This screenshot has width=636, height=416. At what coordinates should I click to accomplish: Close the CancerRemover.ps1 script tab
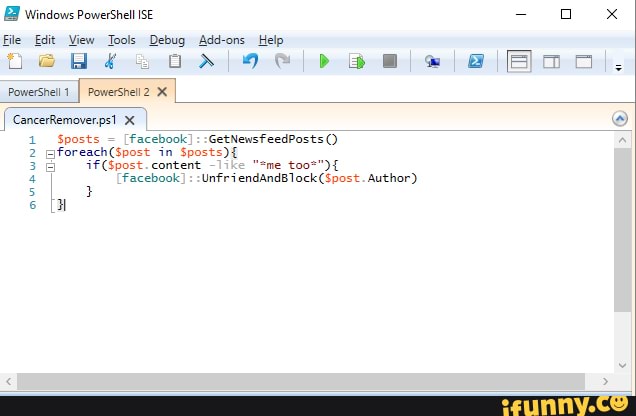(x=130, y=120)
